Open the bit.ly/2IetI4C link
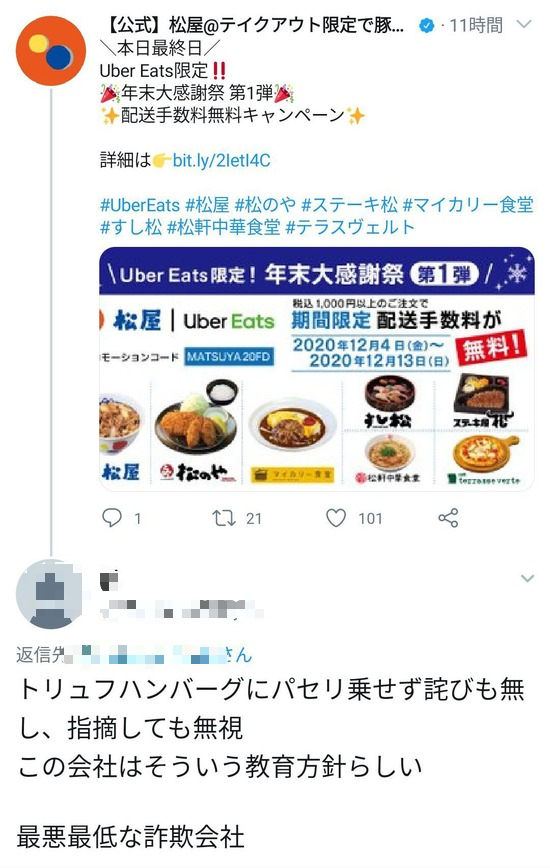Screen dimensions: 550x868 pyautogui.click(x=221, y=161)
